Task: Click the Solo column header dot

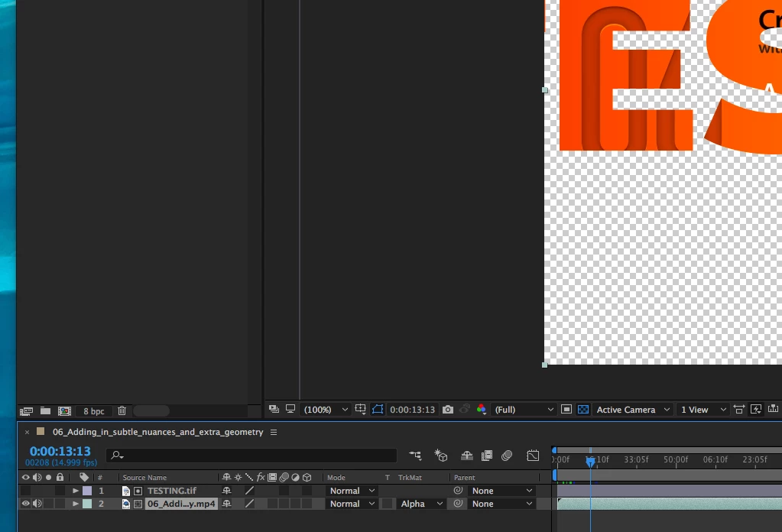Action: (x=48, y=477)
